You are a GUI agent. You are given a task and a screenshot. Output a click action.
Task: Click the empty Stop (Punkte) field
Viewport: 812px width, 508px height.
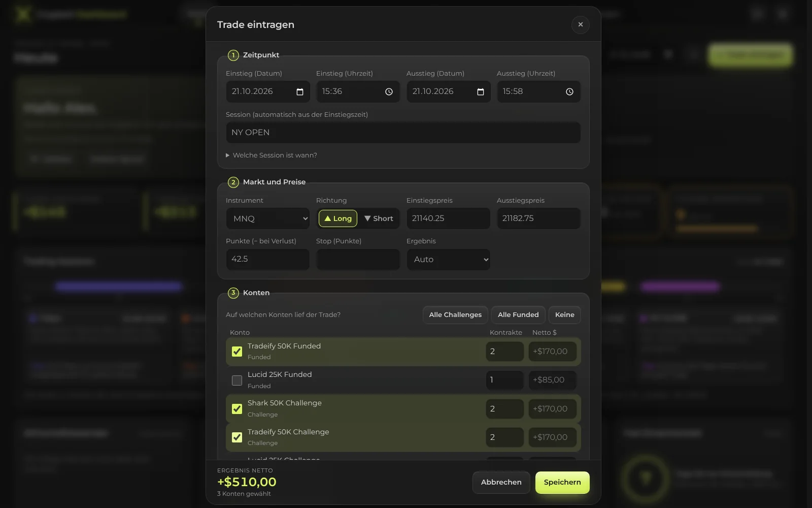tap(358, 259)
